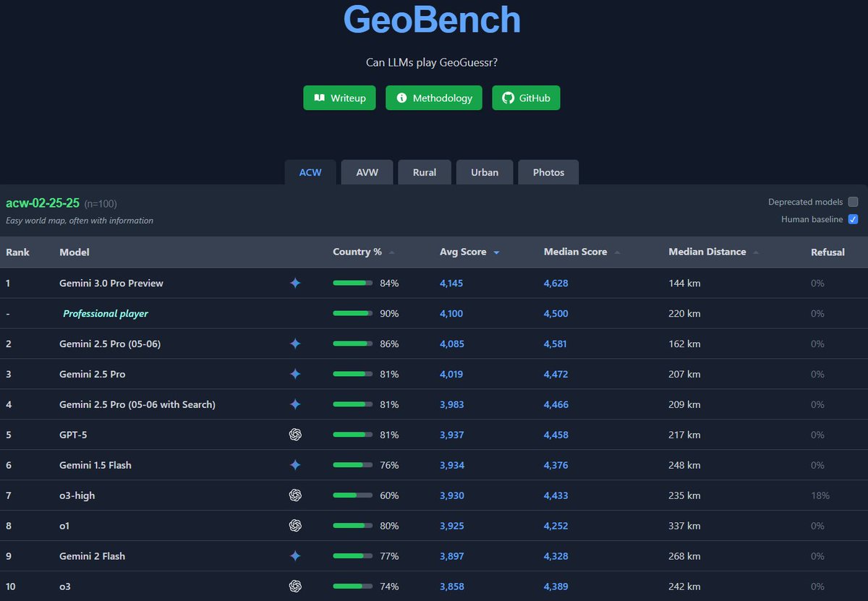Select Gemini 2.5 Pro (05-06 with Search) name
868x601 pixels.
(x=137, y=405)
